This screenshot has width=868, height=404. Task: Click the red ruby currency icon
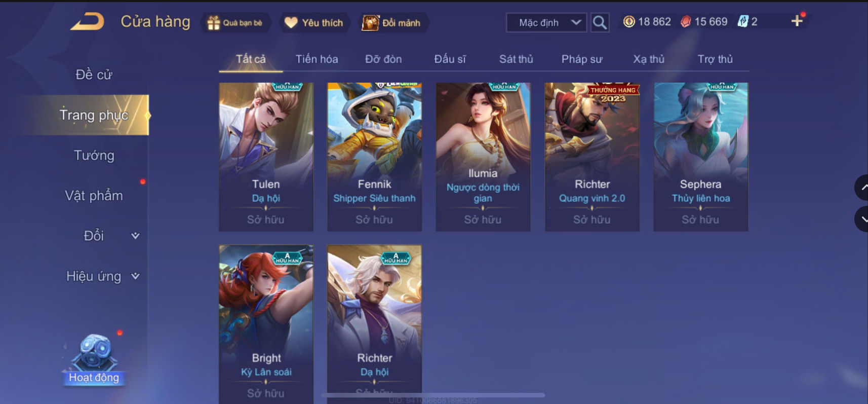click(686, 21)
